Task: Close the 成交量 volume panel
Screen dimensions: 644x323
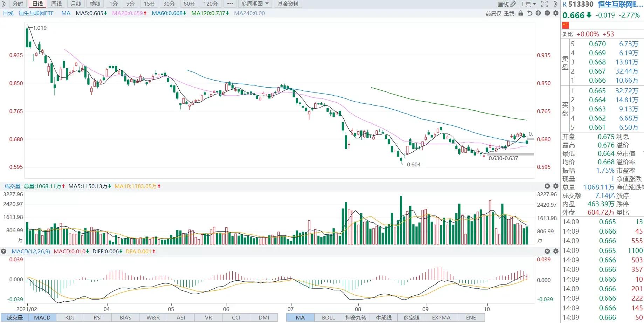Action: click(547, 186)
